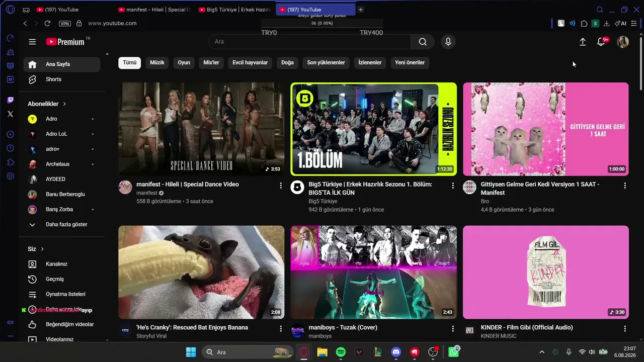Select the İzlenenler filter chip
The height and width of the screenshot is (362, 644).
tap(370, 62)
